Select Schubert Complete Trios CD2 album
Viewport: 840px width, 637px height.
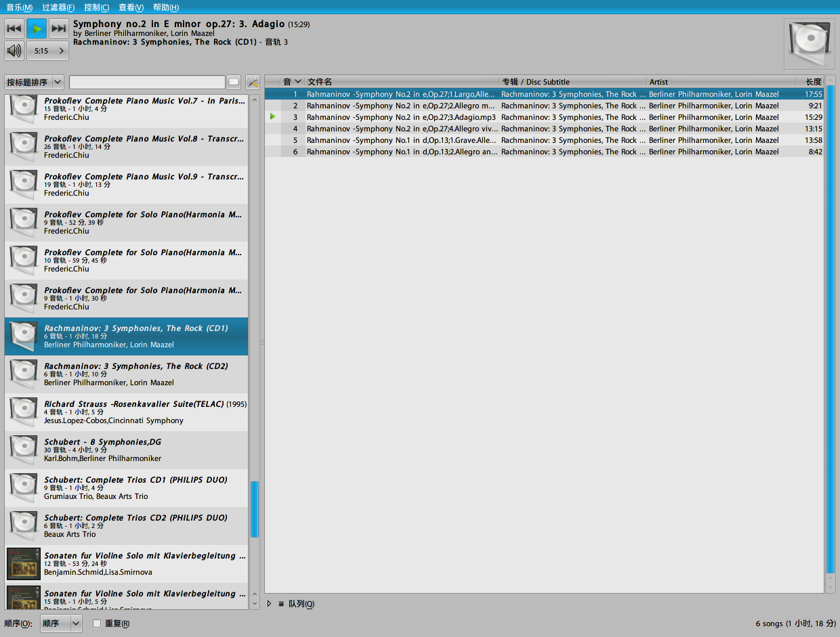(x=127, y=526)
